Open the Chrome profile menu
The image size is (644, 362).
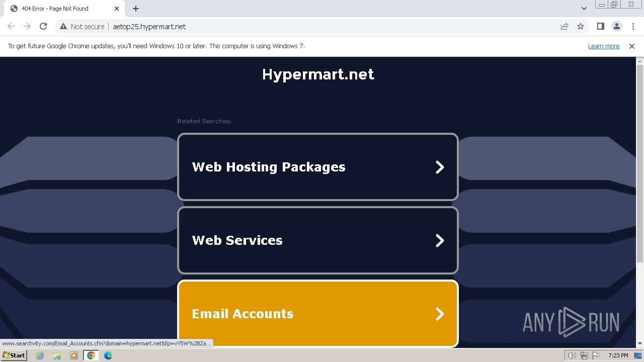click(x=617, y=27)
